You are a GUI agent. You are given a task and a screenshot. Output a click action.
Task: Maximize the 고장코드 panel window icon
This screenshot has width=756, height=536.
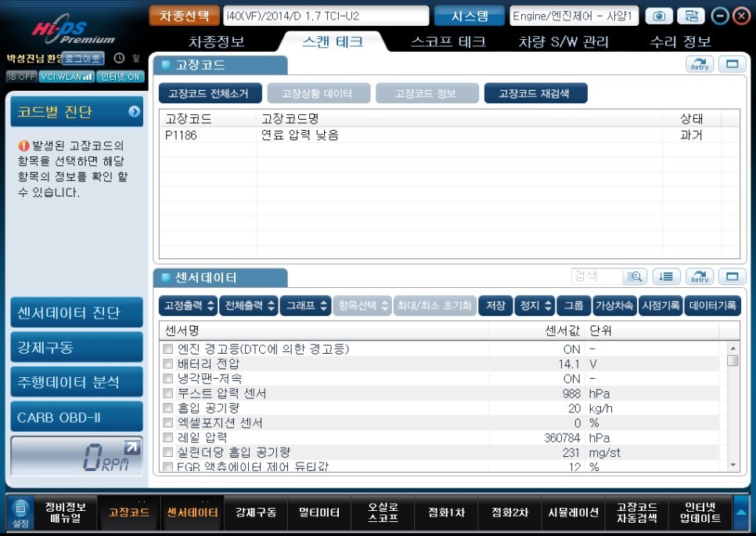[x=732, y=64]
